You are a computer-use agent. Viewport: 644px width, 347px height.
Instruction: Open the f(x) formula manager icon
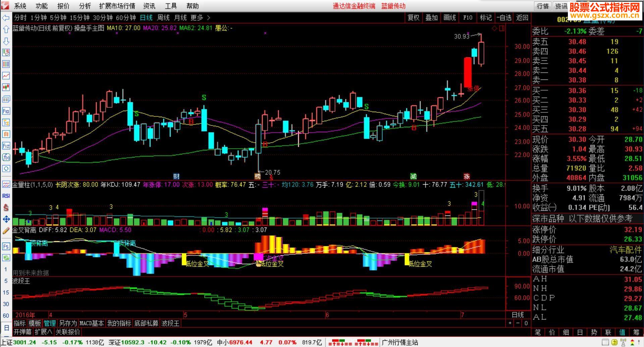point(6,157)
